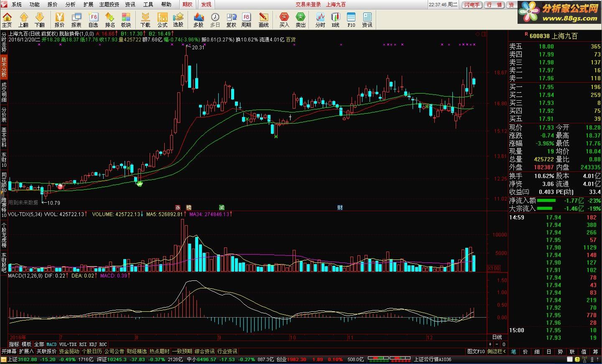Image resolution: width=602 pixels, height=364 pixels.
Task: Switch the indicator to the ROC tab
Action: (x=103, y=344)
